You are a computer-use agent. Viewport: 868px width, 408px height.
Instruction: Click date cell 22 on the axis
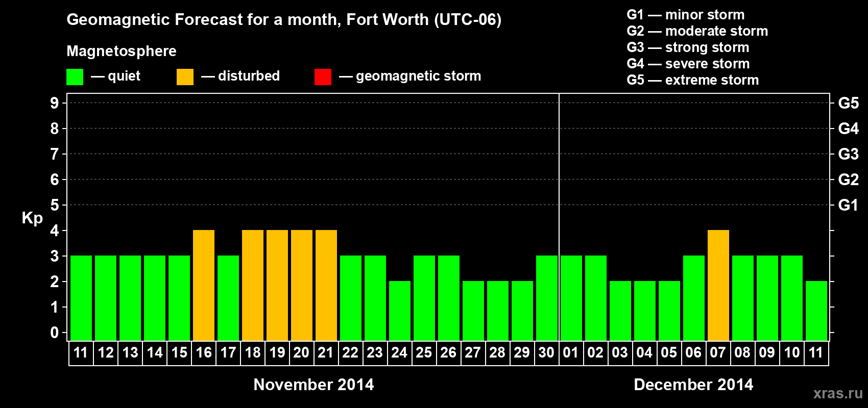[x=351, y=353]
